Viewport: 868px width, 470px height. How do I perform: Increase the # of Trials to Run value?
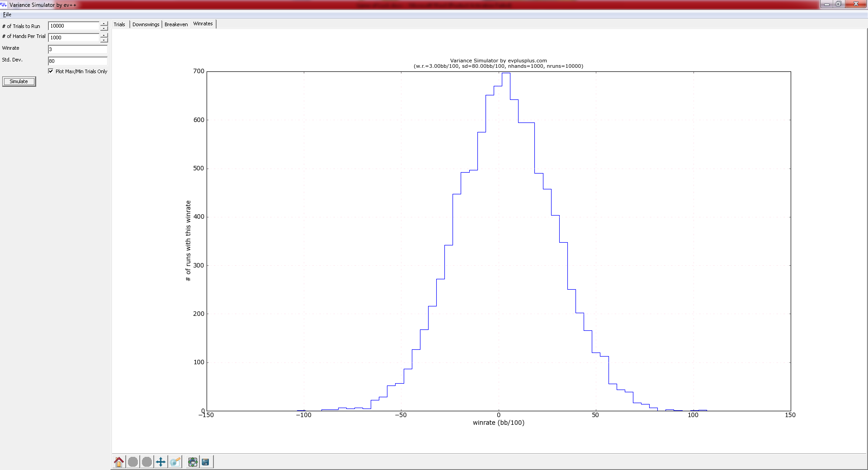tap(104, 23)
